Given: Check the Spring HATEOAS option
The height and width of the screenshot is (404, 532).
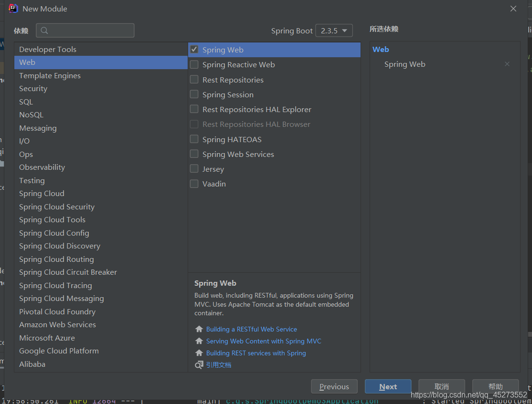Looking at the screenshot, I should (x=194, y=139).
